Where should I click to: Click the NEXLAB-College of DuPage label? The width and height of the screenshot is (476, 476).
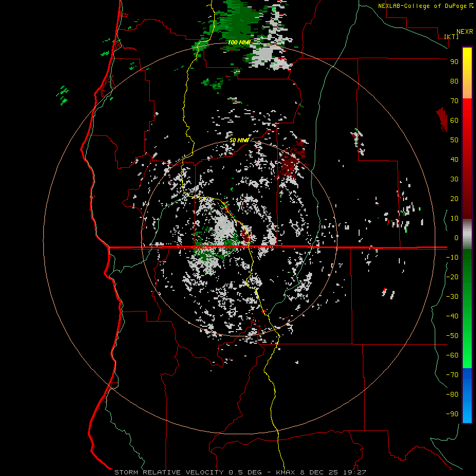coord(423,6)
